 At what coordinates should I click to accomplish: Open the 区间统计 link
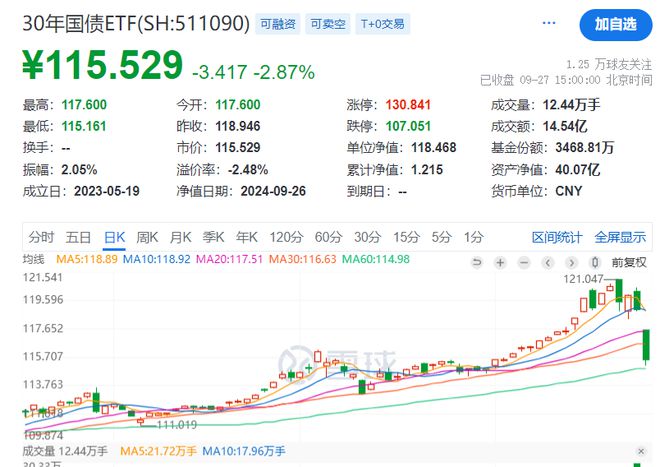click(557, 238)
